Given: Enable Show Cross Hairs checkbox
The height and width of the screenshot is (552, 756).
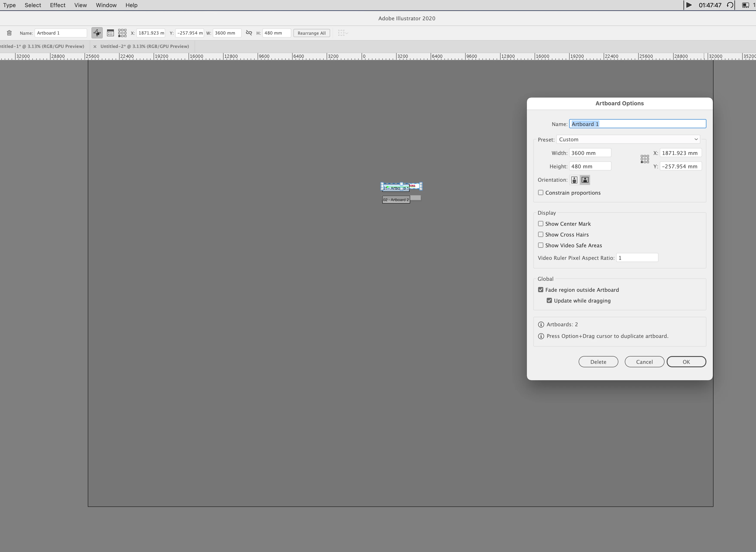Looking at the screenshot, I should point(540,235).
